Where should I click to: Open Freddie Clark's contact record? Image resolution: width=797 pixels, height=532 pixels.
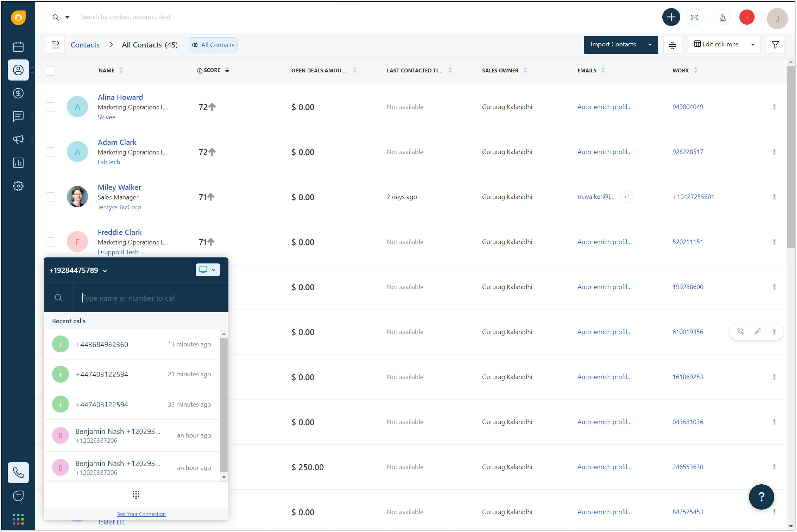(119, 232)
